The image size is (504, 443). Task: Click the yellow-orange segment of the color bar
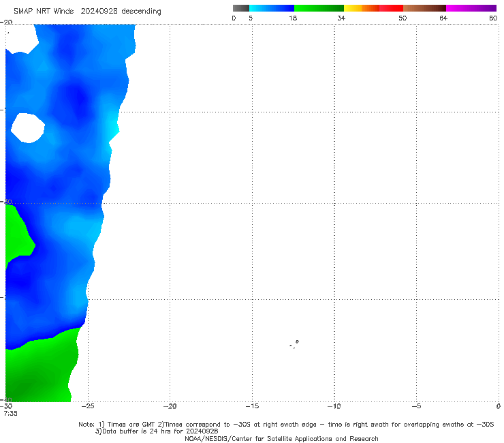coord(361,8)
